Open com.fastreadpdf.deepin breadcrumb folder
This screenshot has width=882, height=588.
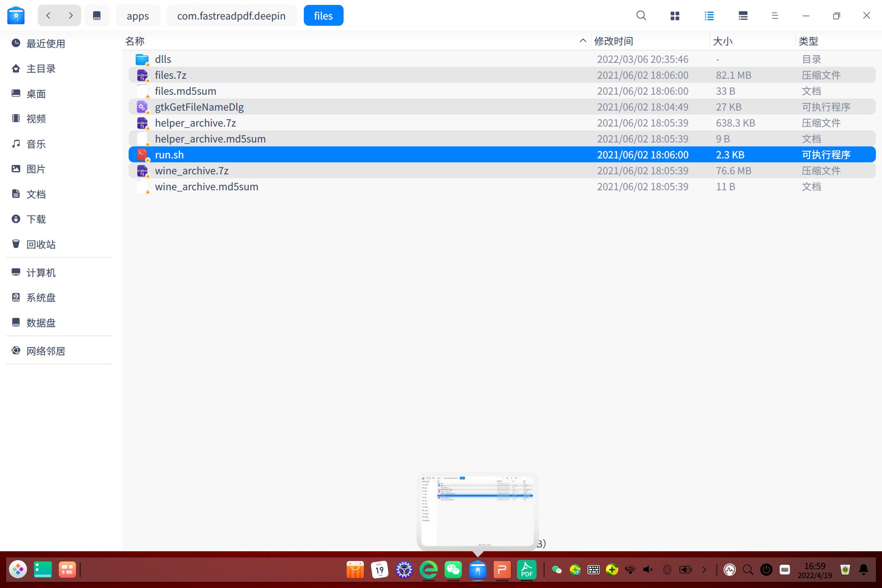[231, 16]
